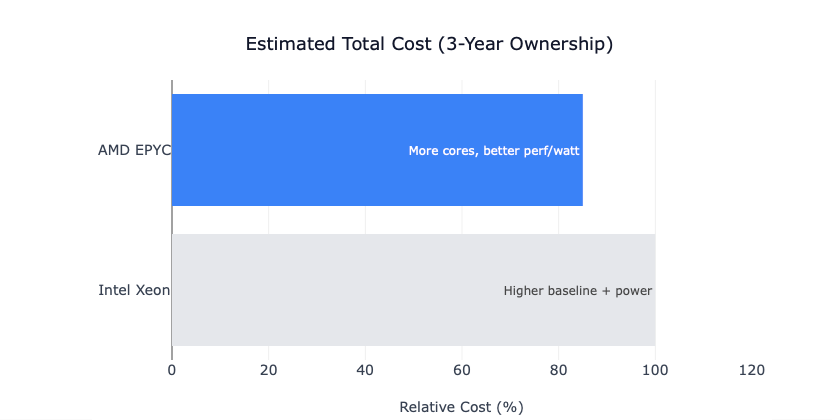
Task: Click the 'Relative Cost (%)' axis title
Action: (462, 407)
